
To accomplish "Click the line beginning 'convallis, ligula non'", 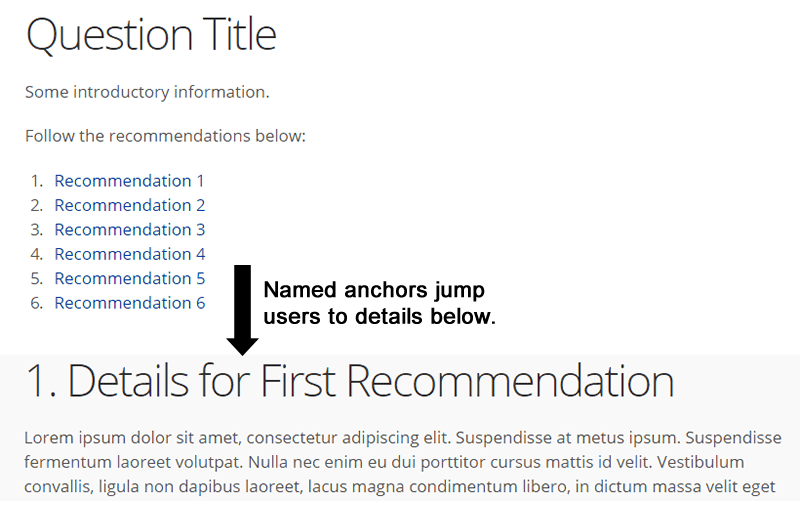I will coord(399,487).
